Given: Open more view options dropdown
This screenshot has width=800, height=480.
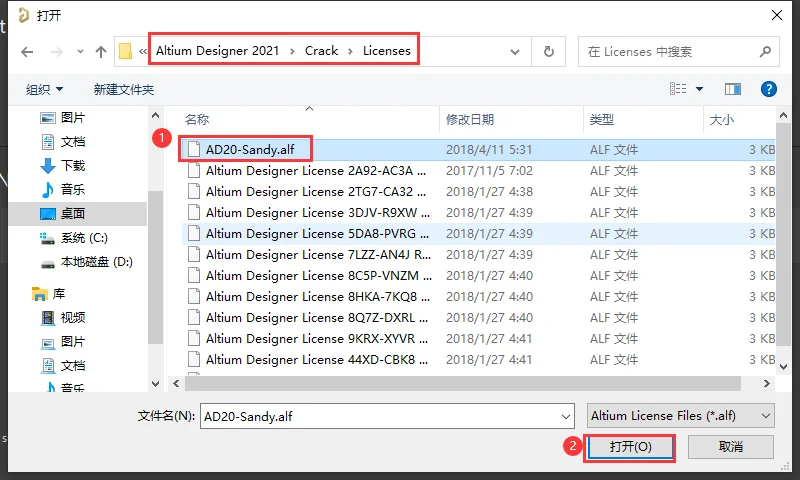Looking at the screenshot, I should (699, 89).
